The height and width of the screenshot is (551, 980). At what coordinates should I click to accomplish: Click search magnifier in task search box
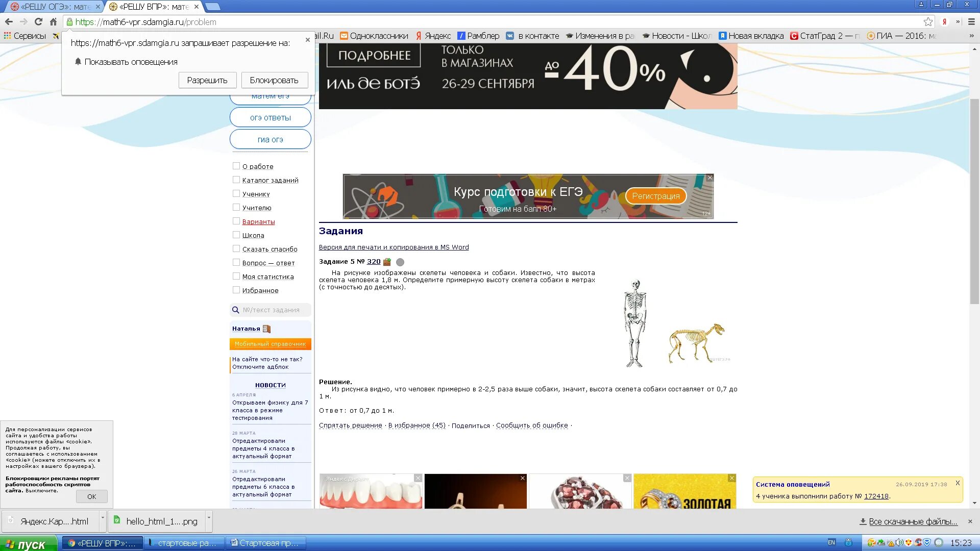pyautogui.click(x=235, y=310)
